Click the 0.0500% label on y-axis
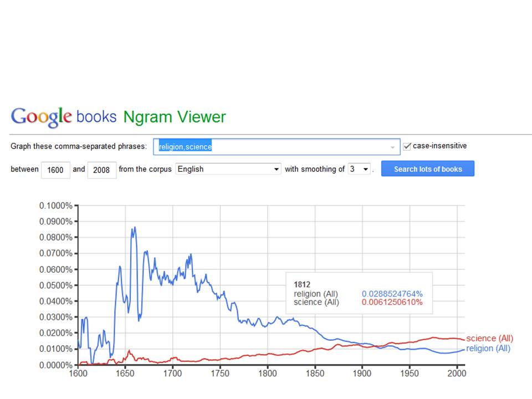Screen dimensions: 532x399 pyautogui.click(x=55, y=285)
